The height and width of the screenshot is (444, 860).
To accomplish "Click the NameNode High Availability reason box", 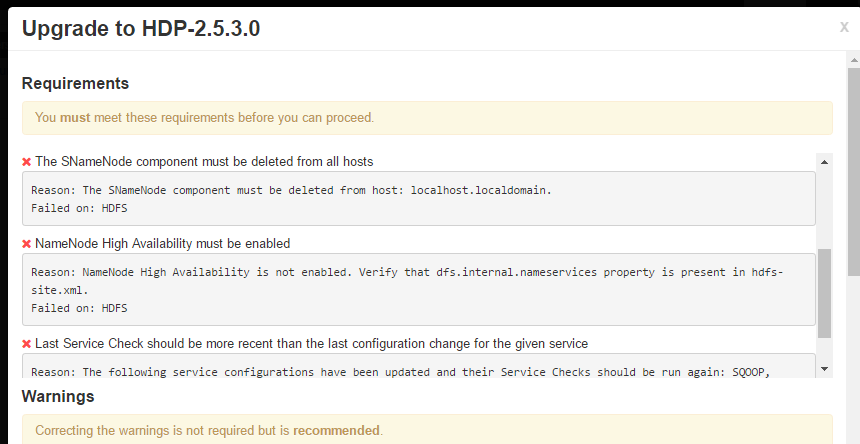I will click(419, 289).
